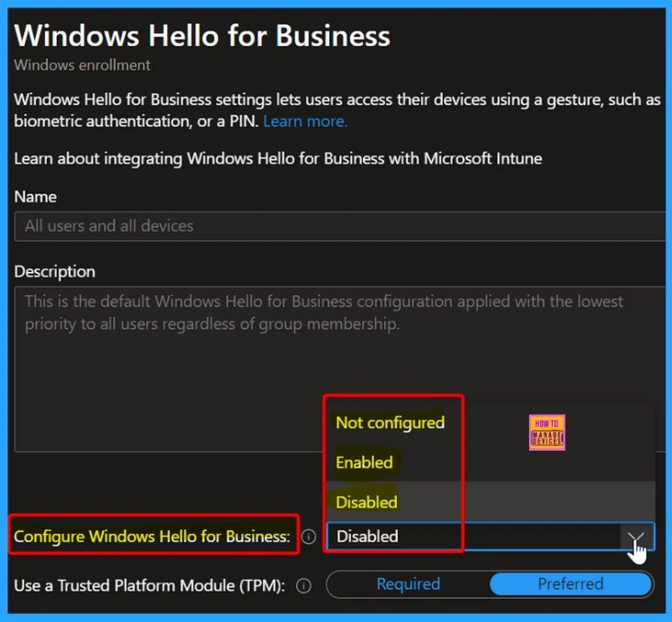Click the Configure Windows Hello combo box showing Disabled
This screenshot has width=672, height=622.
point(490,536)
